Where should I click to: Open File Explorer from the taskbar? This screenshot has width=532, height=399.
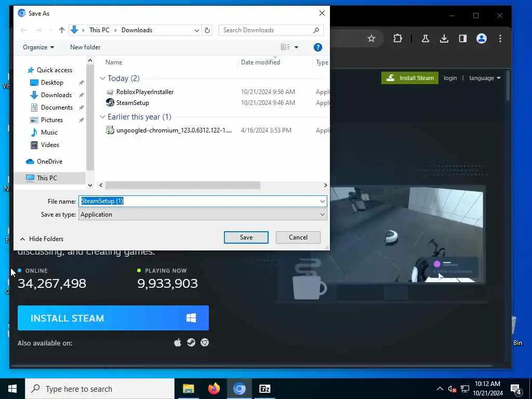coord(188,389)
